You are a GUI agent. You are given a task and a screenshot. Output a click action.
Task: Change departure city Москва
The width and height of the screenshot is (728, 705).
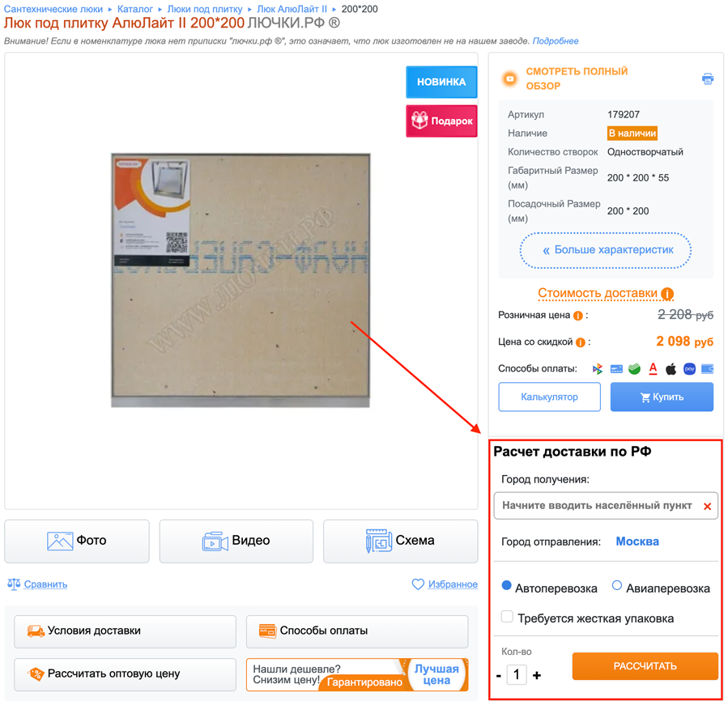point(637,541)
